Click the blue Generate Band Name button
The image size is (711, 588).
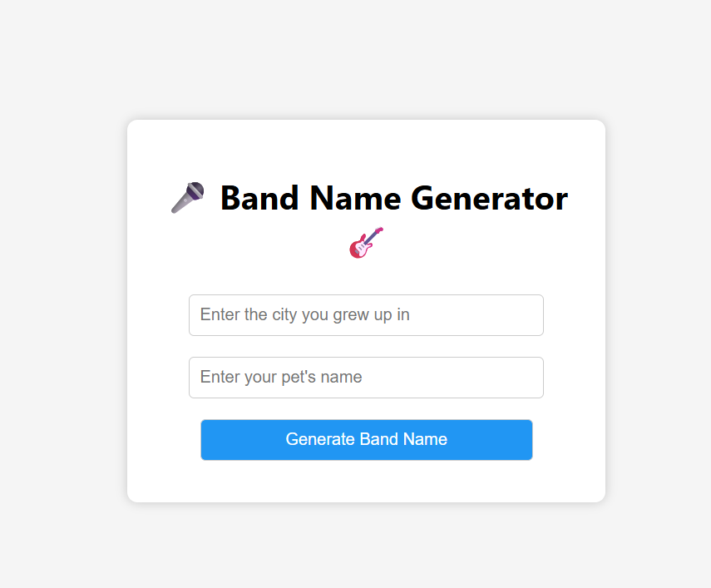366,440
